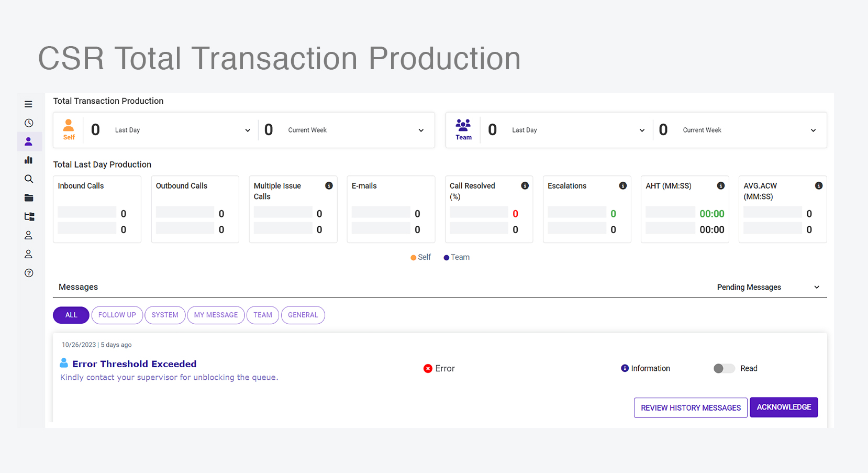Click the help question mark icon

29,273
